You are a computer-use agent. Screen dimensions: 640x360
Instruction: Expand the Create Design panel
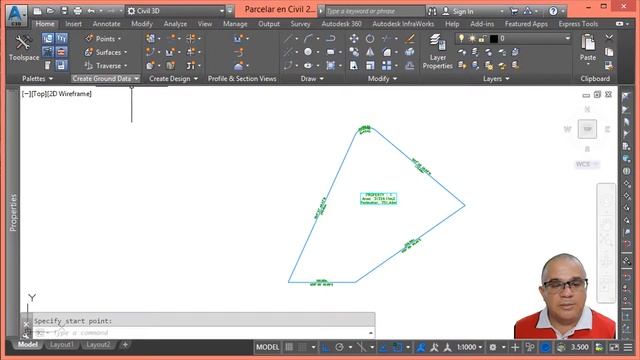(x=173, y=78)
